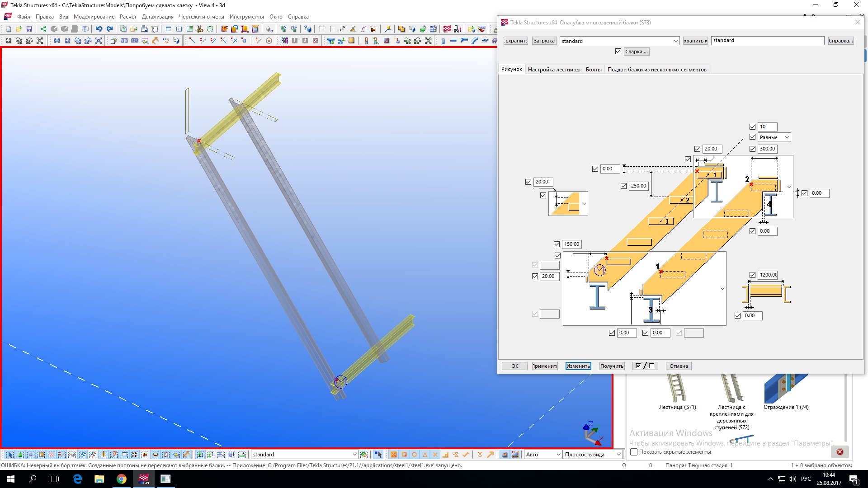
Task: Switch to the Болты tab
Action: (593, 70)
